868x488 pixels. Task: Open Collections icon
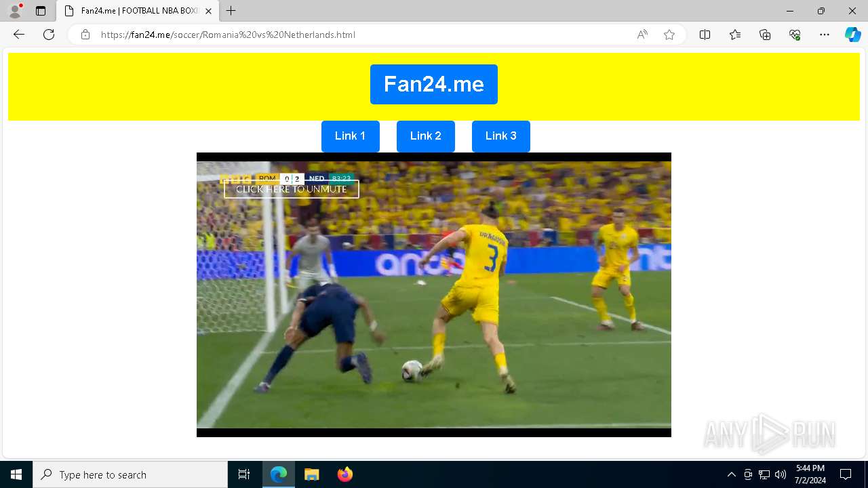point(765,35)
